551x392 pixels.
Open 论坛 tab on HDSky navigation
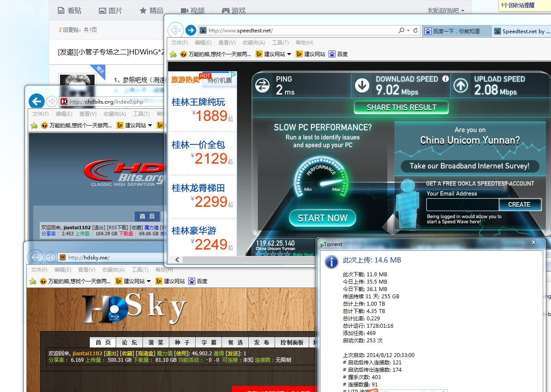(x=130, y=342)
